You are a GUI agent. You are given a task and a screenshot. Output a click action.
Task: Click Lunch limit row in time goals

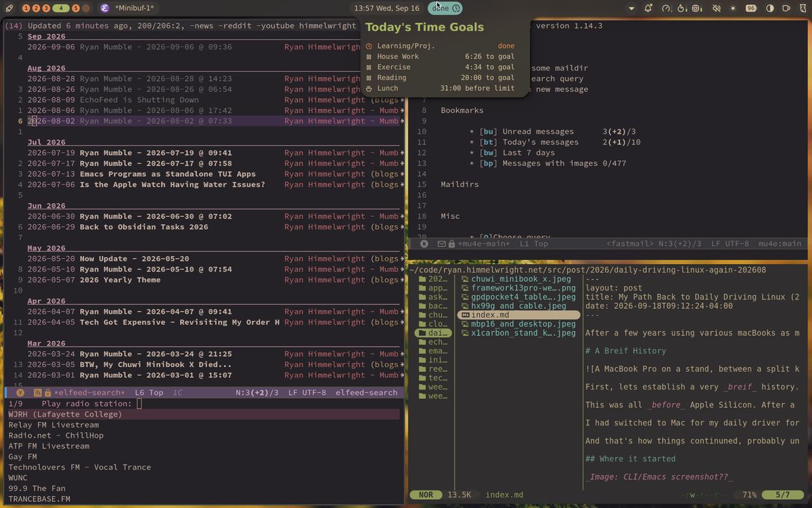click(441, 88)
